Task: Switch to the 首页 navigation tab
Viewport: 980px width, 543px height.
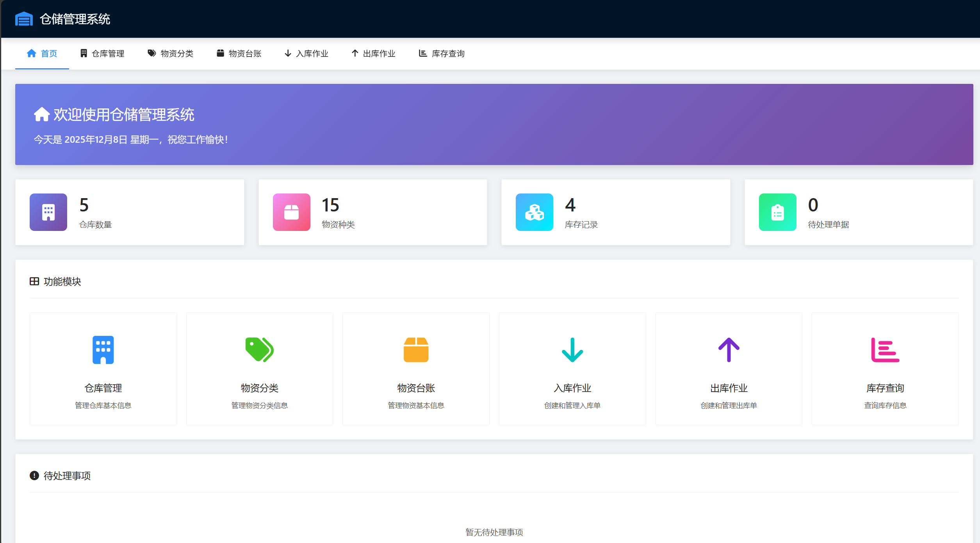Action: [x=42, y=53]
